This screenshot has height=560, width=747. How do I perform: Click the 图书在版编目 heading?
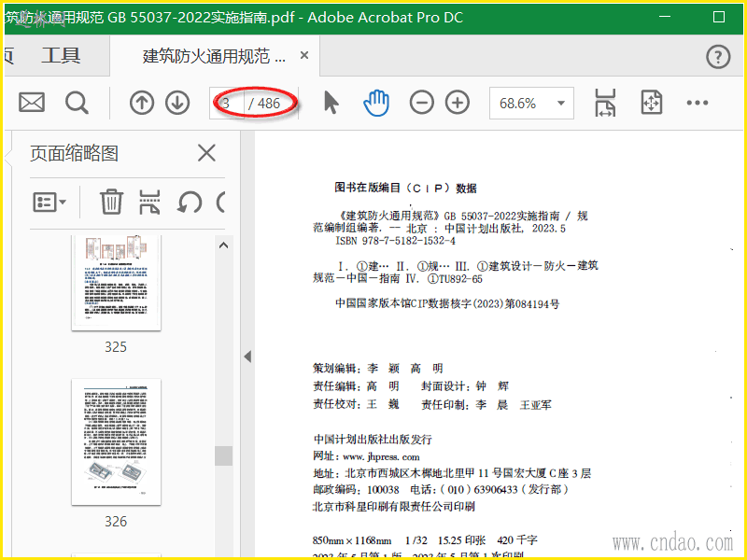(405, 189)
